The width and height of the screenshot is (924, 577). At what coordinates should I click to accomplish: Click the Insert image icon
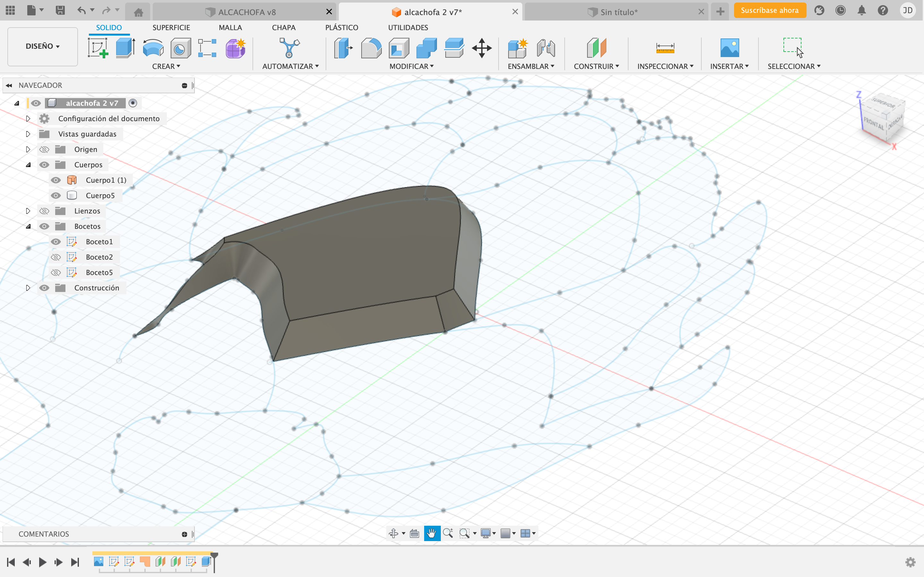[729, 48]
